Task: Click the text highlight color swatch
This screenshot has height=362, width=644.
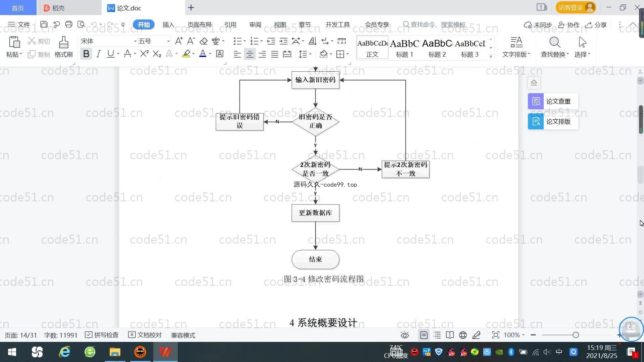Action: coord(186,54)
